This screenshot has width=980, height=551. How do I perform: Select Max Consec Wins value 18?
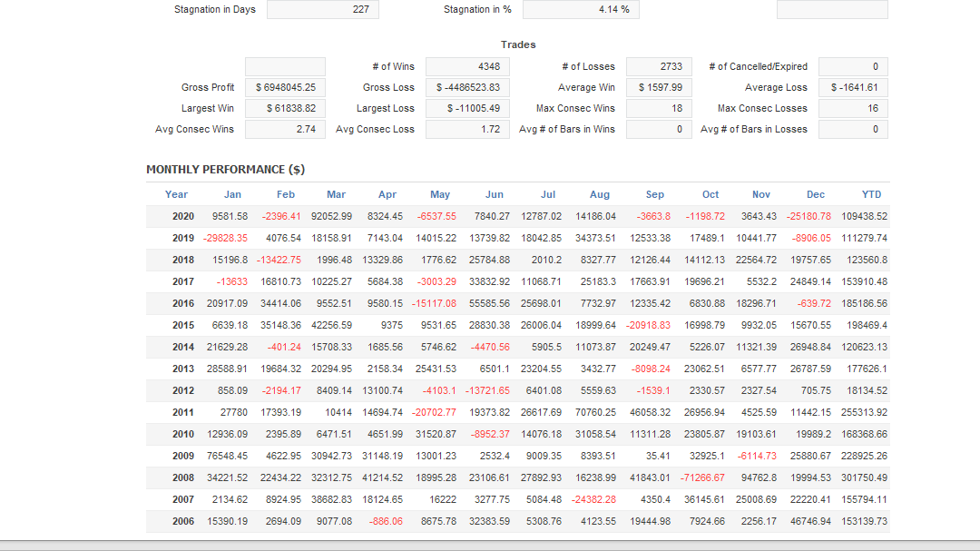coord(659,108)
